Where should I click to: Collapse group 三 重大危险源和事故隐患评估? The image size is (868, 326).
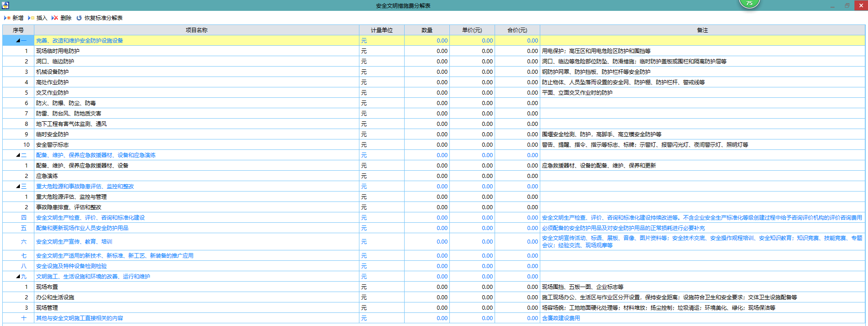coord(18,186)
